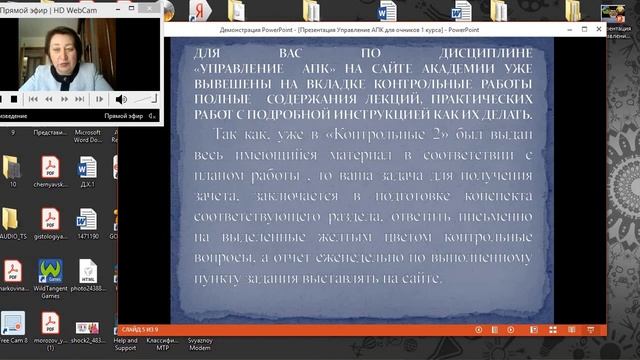Open Slide Sorter grid view in PowerPoint
Screen dimensions: 640x360
click(x=553, y=330)
